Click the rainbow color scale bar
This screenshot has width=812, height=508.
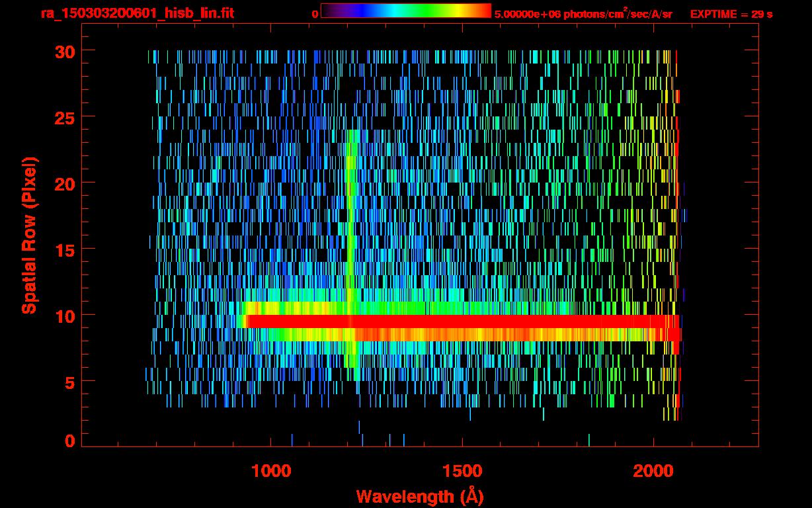(x=406, y=11)
